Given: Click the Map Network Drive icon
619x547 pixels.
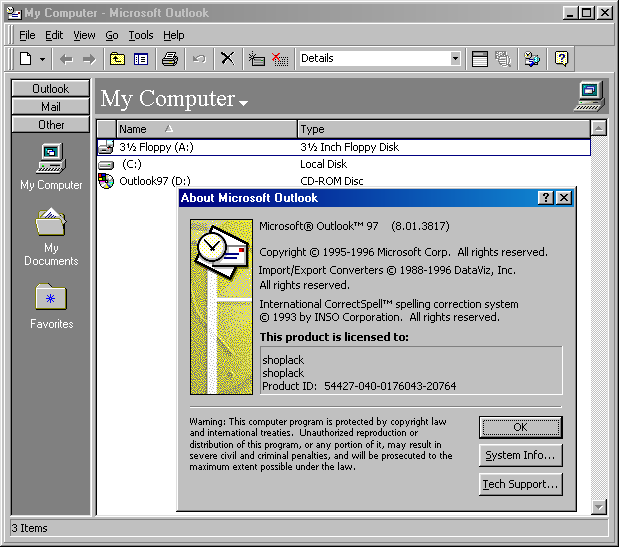Looking at the screenshot, I should (257, 59).
